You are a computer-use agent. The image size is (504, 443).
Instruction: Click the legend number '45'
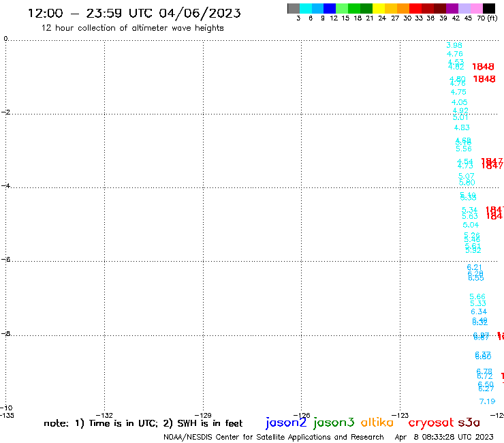pyautogui.click(x=468, y=18)
